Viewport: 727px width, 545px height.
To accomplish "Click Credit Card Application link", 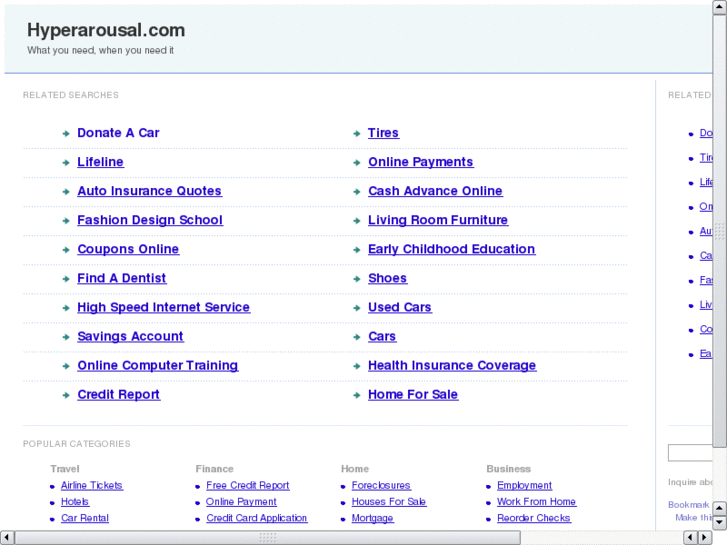I will pos(256,518).
